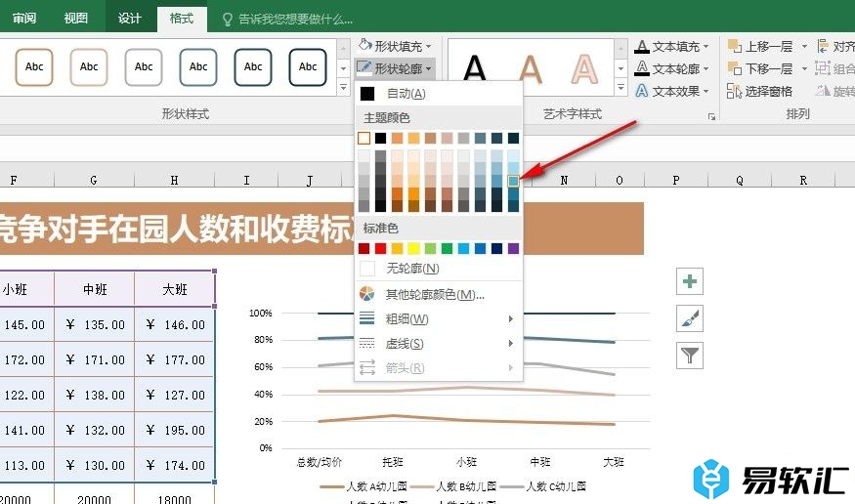Apply the second Abc shape style

pos(89,67)
